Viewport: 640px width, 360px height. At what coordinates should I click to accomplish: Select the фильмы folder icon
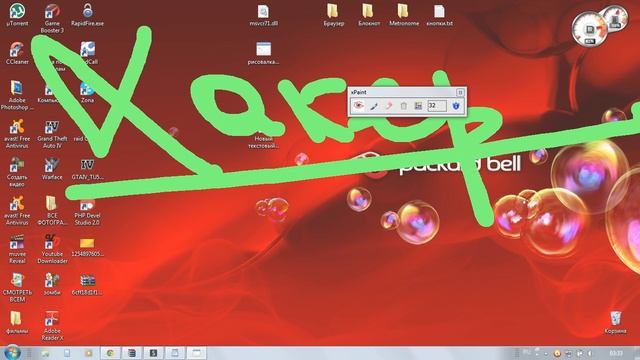tap(17, 322)
